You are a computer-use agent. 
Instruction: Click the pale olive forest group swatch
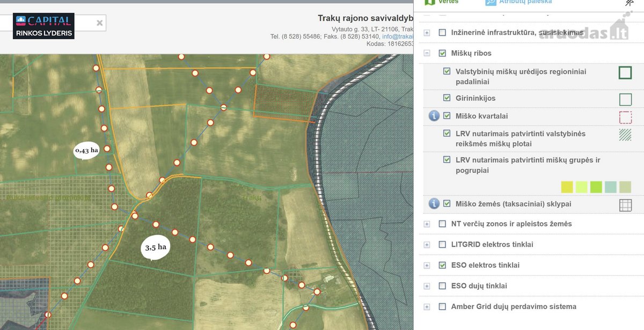625,187
